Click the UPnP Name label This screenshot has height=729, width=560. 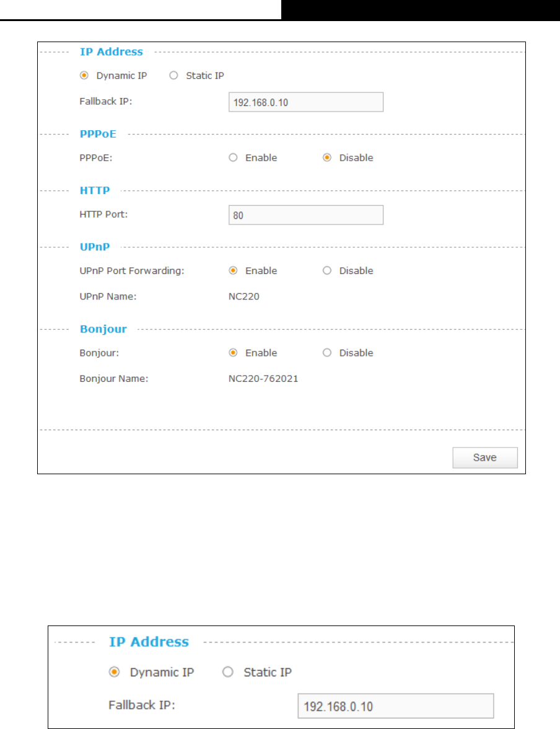coord(108,296)
